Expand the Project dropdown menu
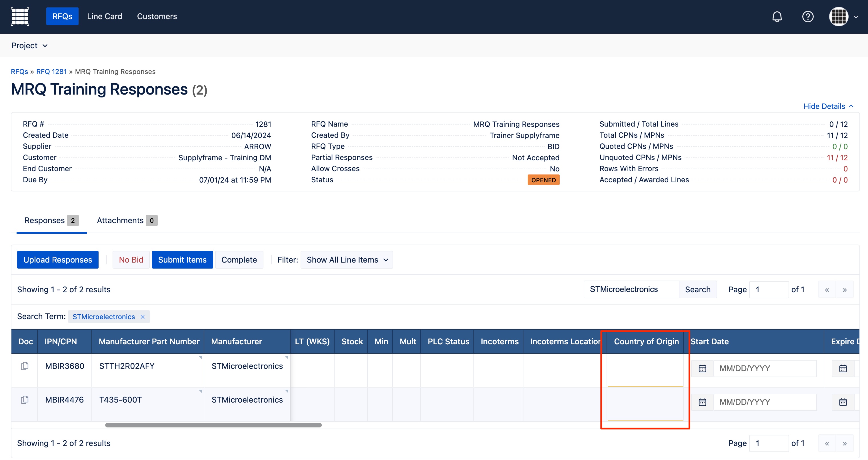The width and height of the screenshot is (868, 460). click(x=30, y=45)
